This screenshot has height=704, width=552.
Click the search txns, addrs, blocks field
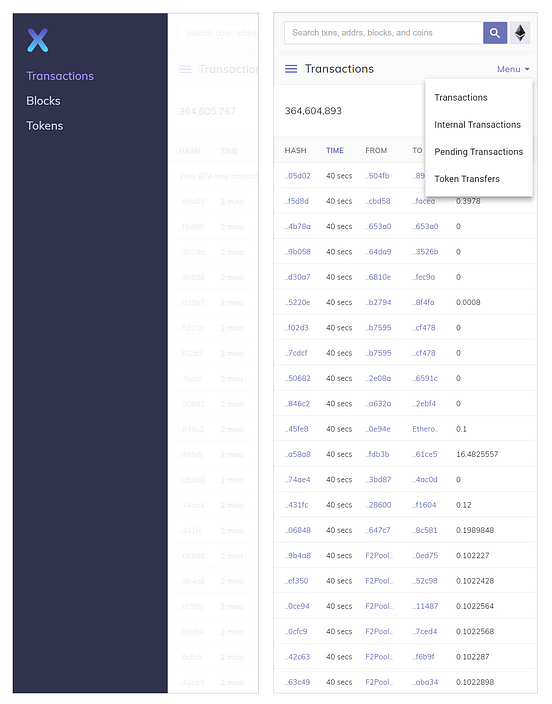click(384, 33)
